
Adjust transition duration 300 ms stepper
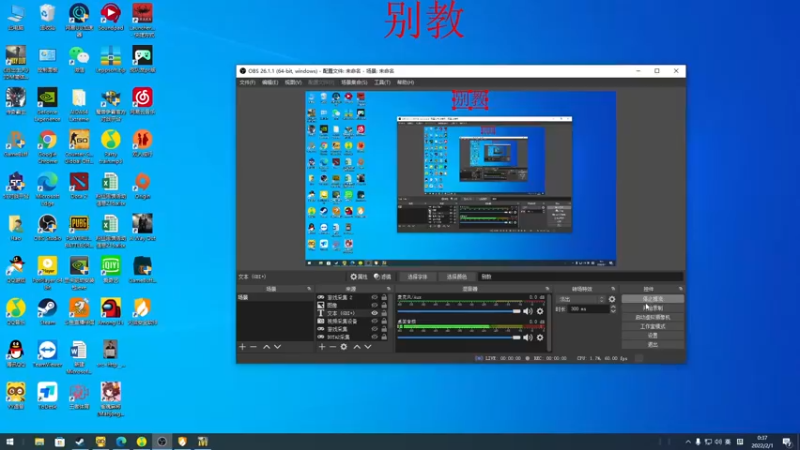613,309
